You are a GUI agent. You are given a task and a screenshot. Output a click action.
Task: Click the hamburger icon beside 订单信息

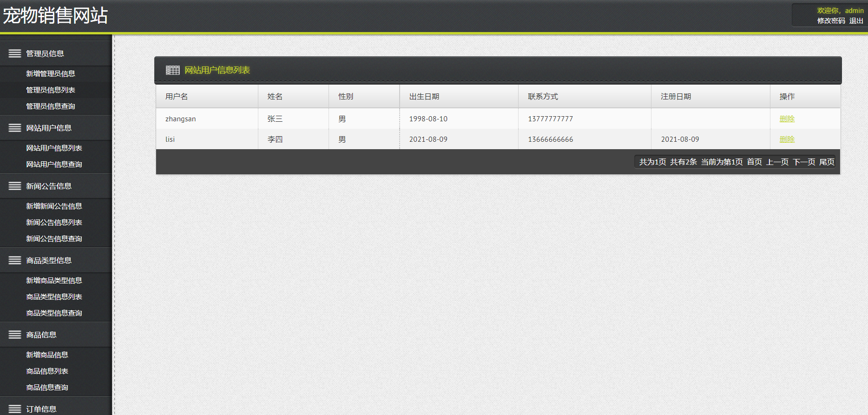pos(15,409)
